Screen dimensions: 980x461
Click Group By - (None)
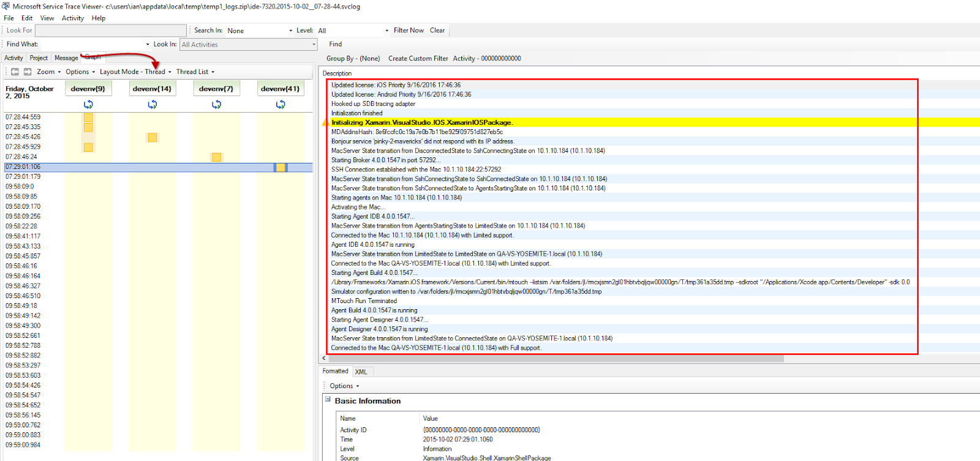coord(353,59)
